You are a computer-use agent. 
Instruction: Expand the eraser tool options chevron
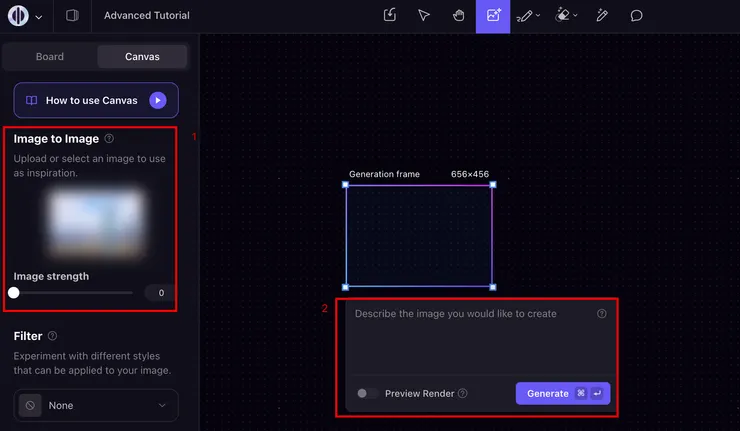pyautogui.click(x=577, y=16)
